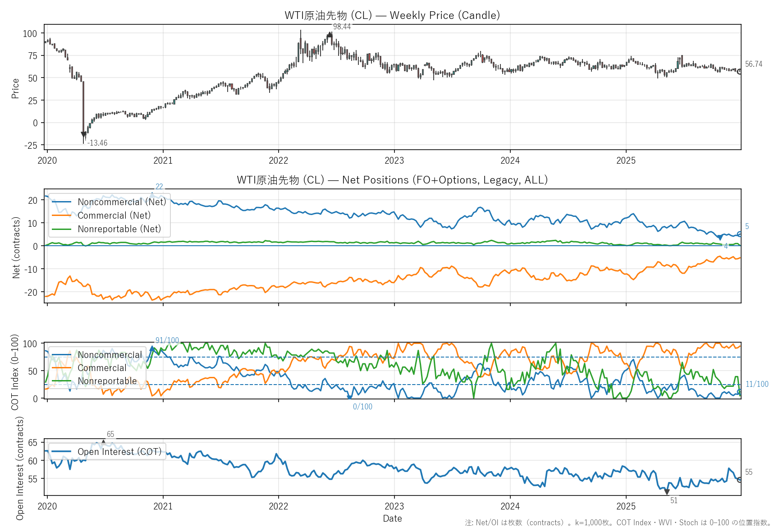Click the open interest end circle near 55
This screenshot has height=532, width=779.
point(740,480)
